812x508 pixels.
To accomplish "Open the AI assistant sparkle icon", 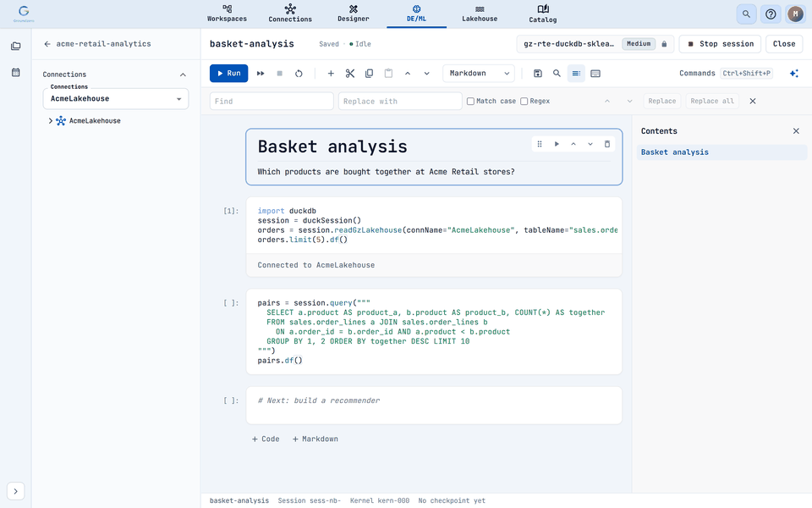I will [x=794, y=74].
